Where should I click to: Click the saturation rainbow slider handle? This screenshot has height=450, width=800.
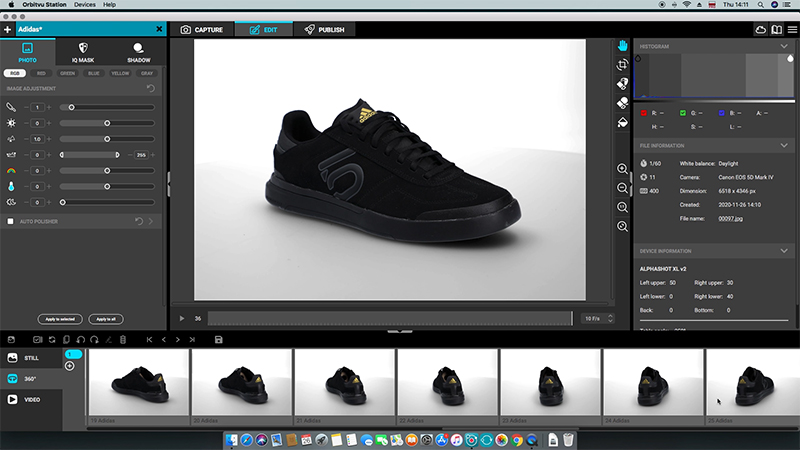[107, 170]
